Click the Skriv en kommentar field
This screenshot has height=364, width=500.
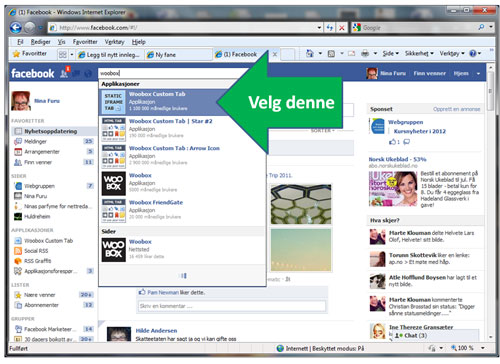point(232,306)
